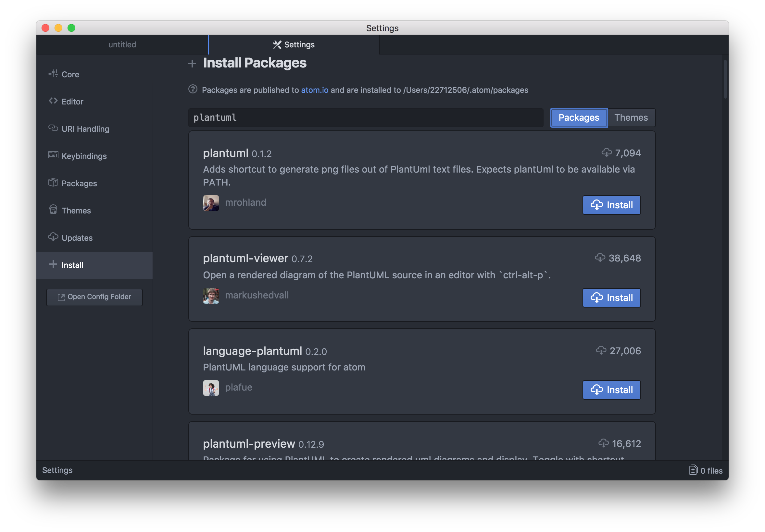The height and width of the screenshot is (532, 765).
Task: Open the Keybindings section
Action: 84,156
